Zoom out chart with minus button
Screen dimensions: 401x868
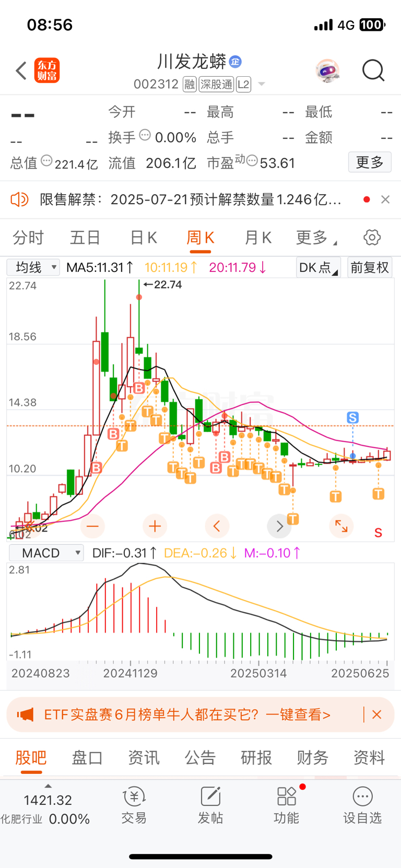pyautogui.click(x=93, y=526)
